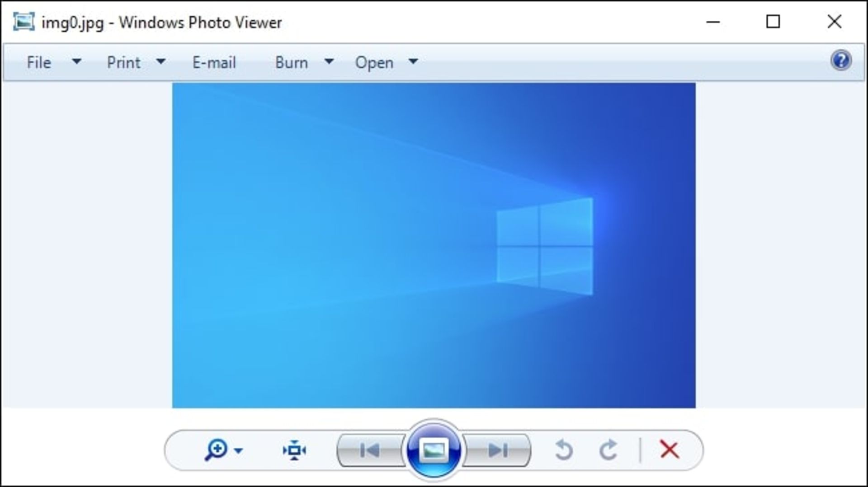Click the fit to window icon
Image resolution: width=868 pixels, height=487 pixels.
[x=294, y=450]
